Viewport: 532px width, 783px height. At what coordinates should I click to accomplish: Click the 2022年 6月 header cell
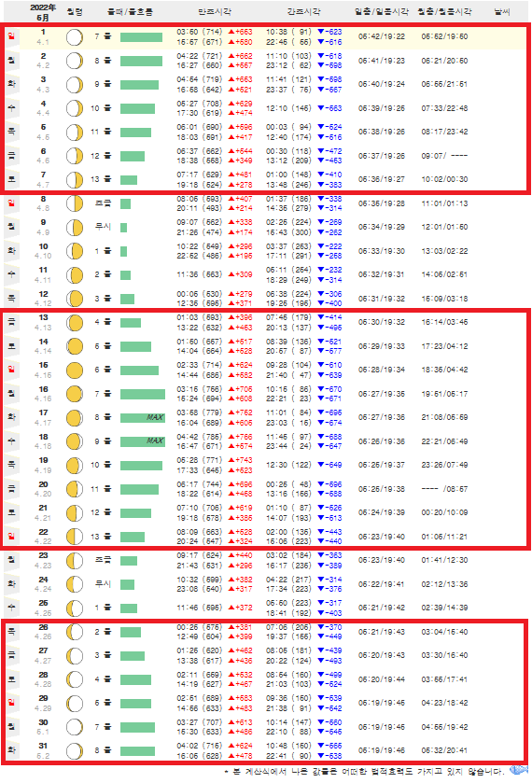(43, 12)
